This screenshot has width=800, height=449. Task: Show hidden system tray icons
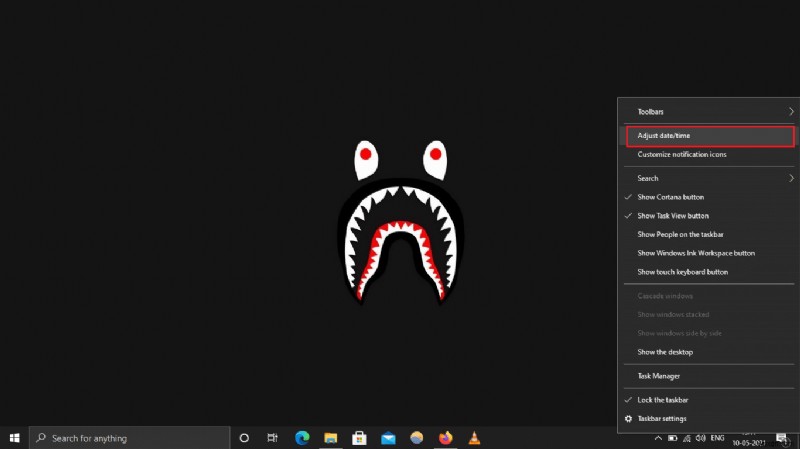pyautogui.click(x=658, y=438)
